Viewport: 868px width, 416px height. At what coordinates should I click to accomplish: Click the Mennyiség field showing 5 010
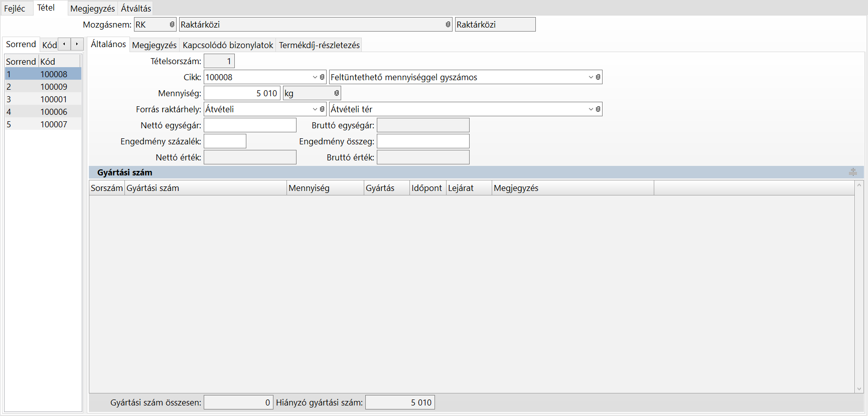[242, 93]
